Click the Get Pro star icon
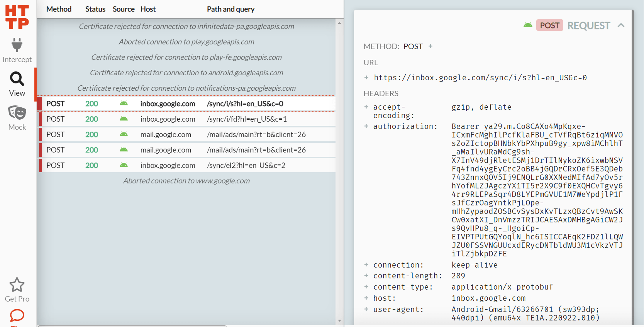This screenshot has width=644, height=327. point(17,285)
